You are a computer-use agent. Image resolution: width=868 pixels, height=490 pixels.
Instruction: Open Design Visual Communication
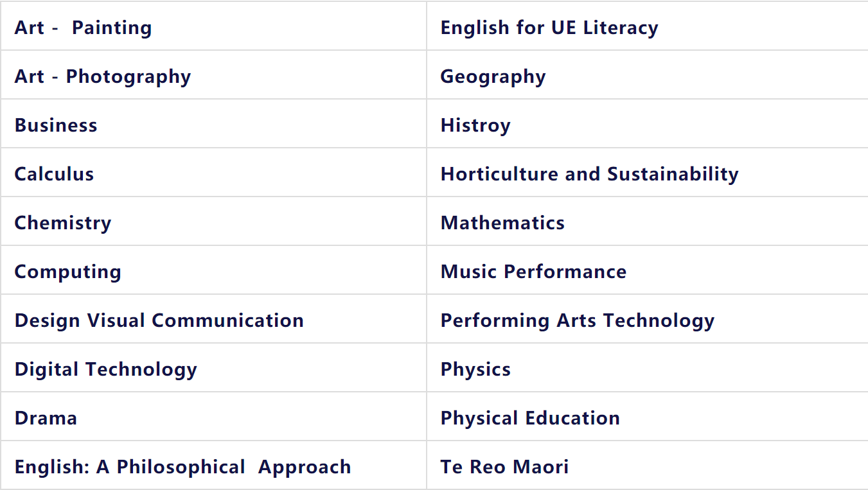tap(159, 320)
